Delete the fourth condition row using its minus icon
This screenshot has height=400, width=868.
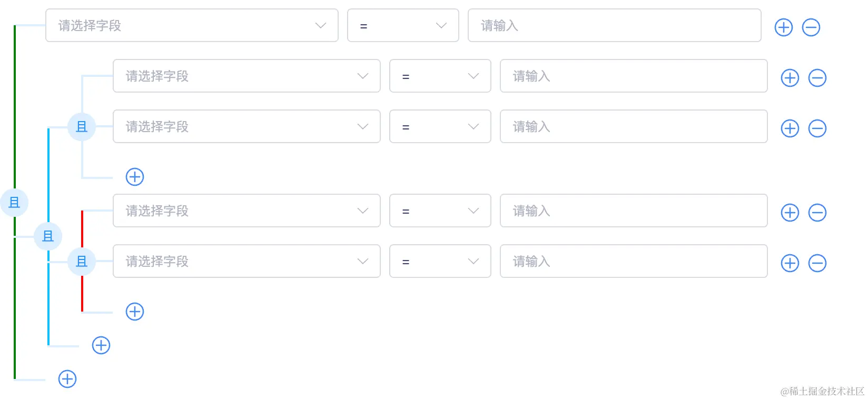click(817, 213)
